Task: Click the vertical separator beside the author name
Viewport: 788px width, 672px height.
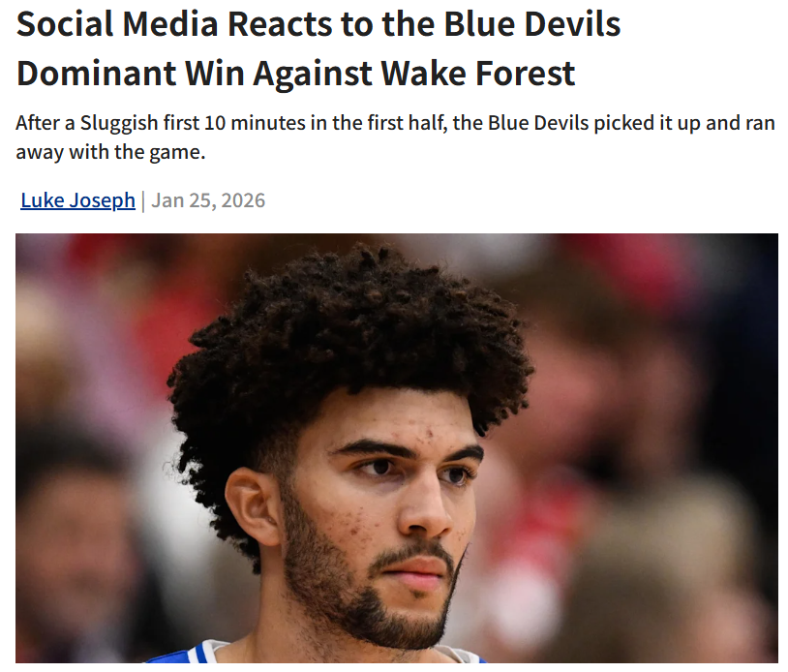Action: click(143, 201)
